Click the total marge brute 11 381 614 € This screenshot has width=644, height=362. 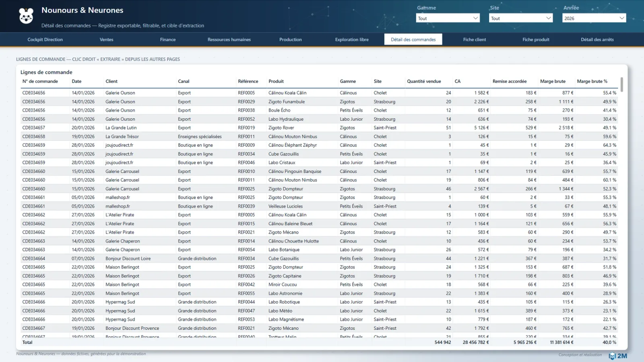(561, 343)
